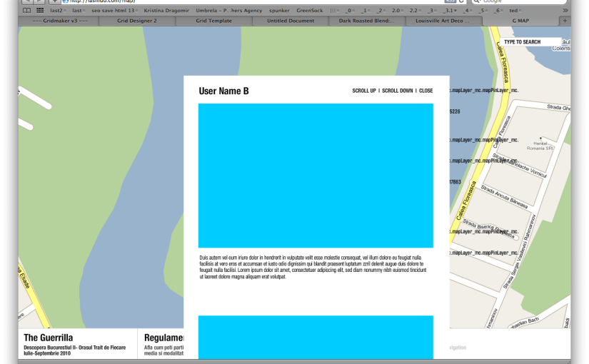Open the _2 bookmark folder
Image resolution: width=589 pixels, height=364 pixels.
coord(381,11)
